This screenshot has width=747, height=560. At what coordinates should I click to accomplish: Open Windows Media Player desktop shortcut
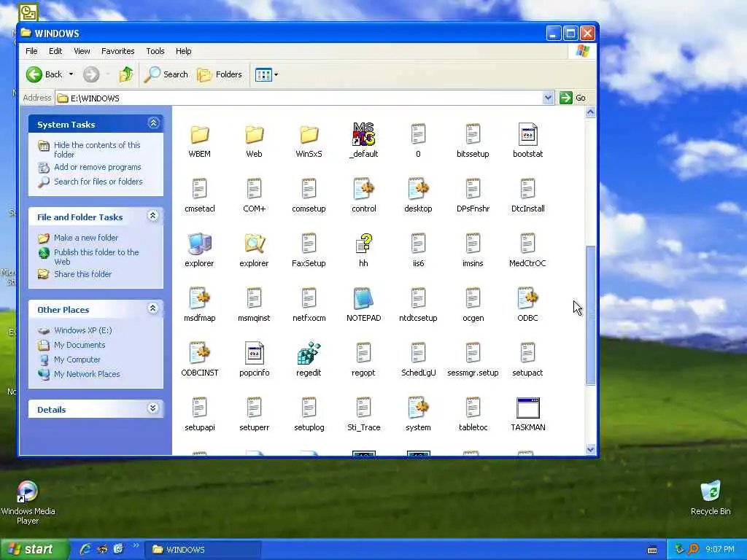coord(28,502)
